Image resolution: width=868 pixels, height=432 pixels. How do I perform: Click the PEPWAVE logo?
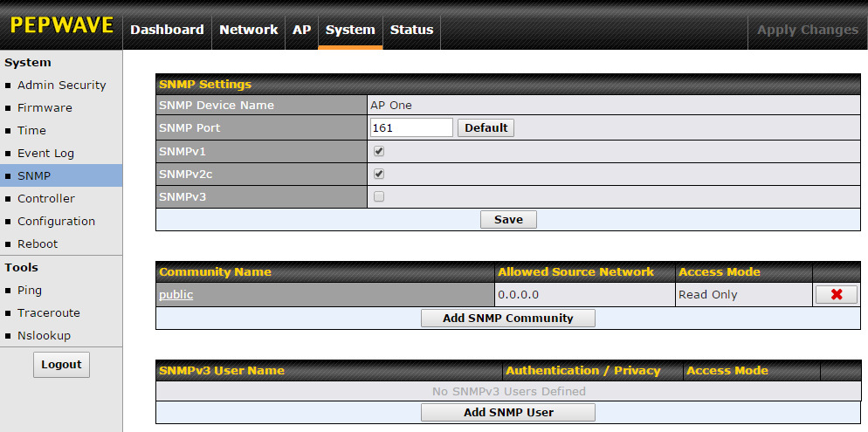point(61,25)
